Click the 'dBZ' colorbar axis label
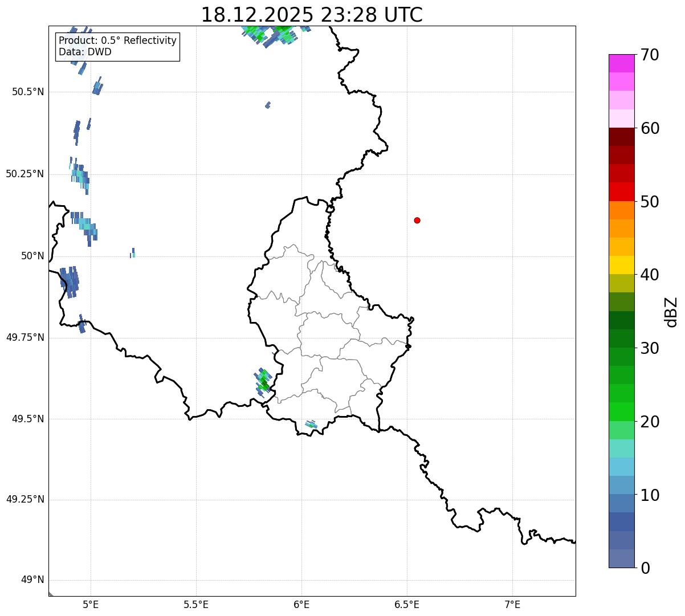The image size is (685, 616). (671, 312)
